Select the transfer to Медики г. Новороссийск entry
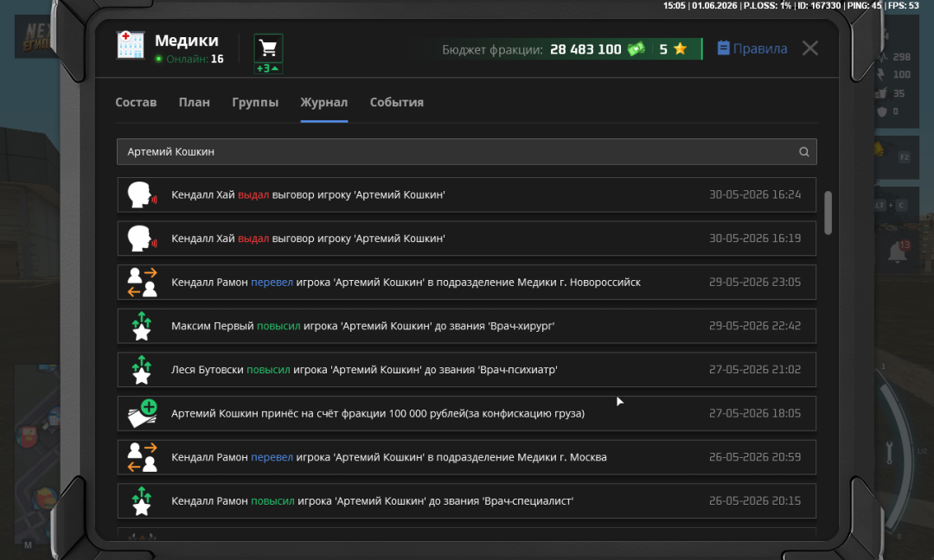Screen dimensions: 934x560 (x=466, y=282)
